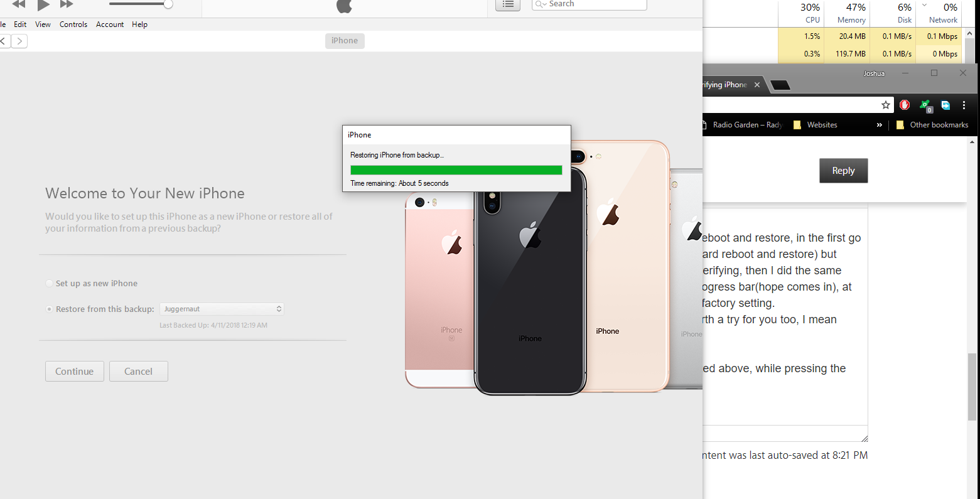The image size is (980, 499).
Task: Sort Task Manager by Disk column
Action: coord(891,13)
